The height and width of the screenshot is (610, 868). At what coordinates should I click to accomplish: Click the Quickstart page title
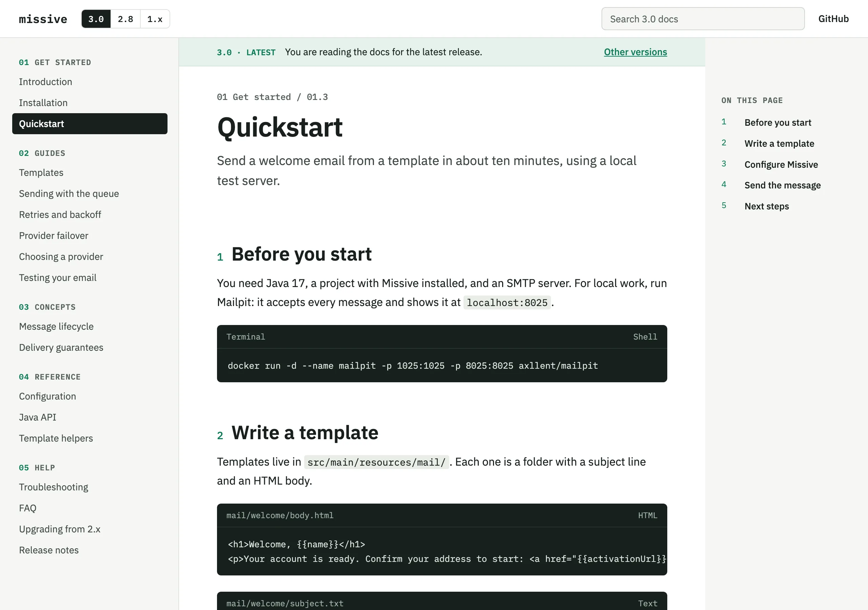tap(280, 127)
